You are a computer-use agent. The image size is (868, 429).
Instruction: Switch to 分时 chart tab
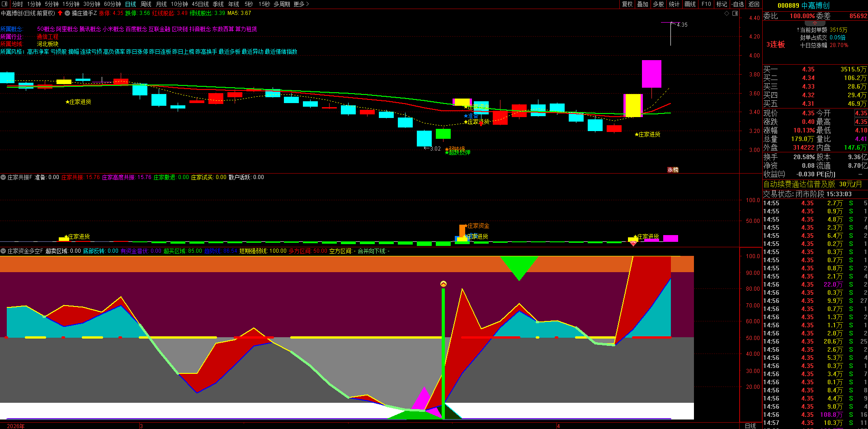[x=17, y=4]
